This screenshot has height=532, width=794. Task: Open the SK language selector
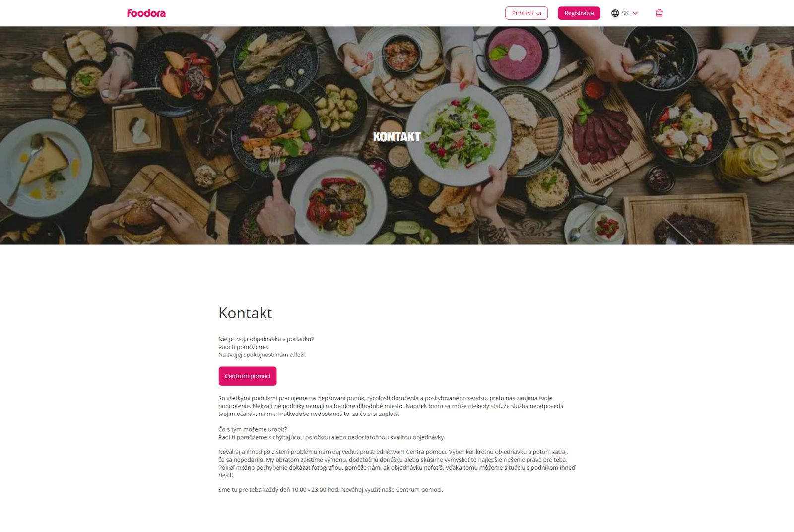tap(625, 13)
